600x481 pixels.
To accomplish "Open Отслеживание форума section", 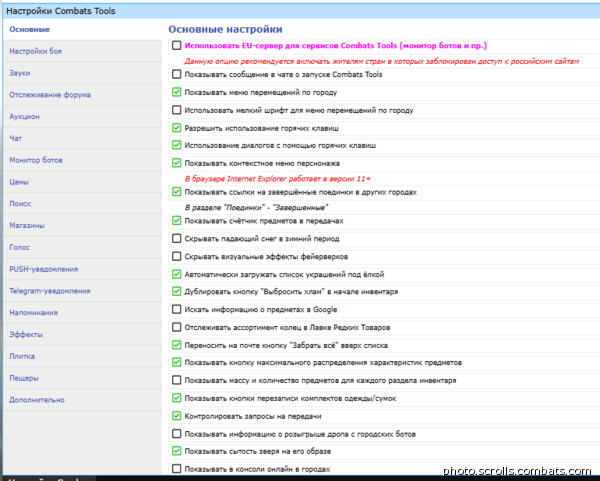I will 49,95.
